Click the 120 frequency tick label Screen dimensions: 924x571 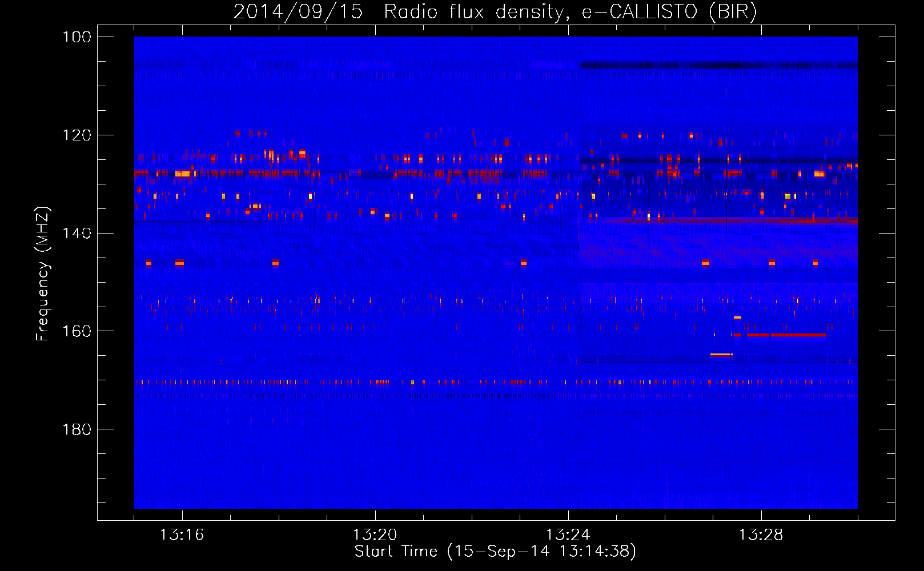click(78, 135)
